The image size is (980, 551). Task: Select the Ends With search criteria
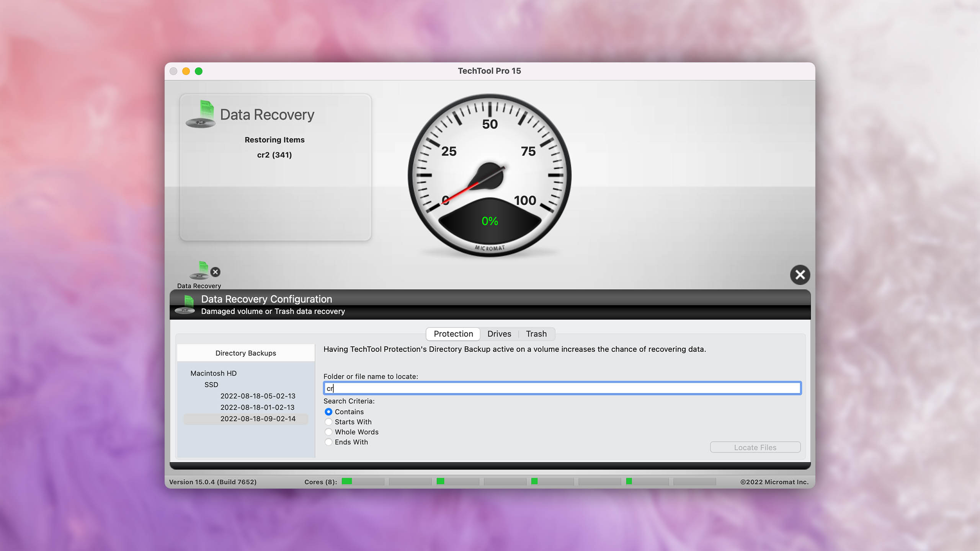[x=328, y=442]
